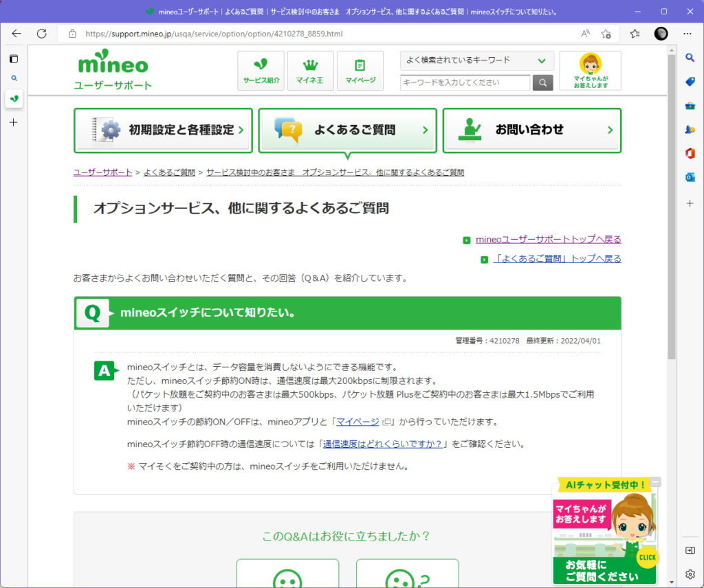704x588 pixels.
Task: Open the sidebar Microsoft 365 icon
Action: 690,153
